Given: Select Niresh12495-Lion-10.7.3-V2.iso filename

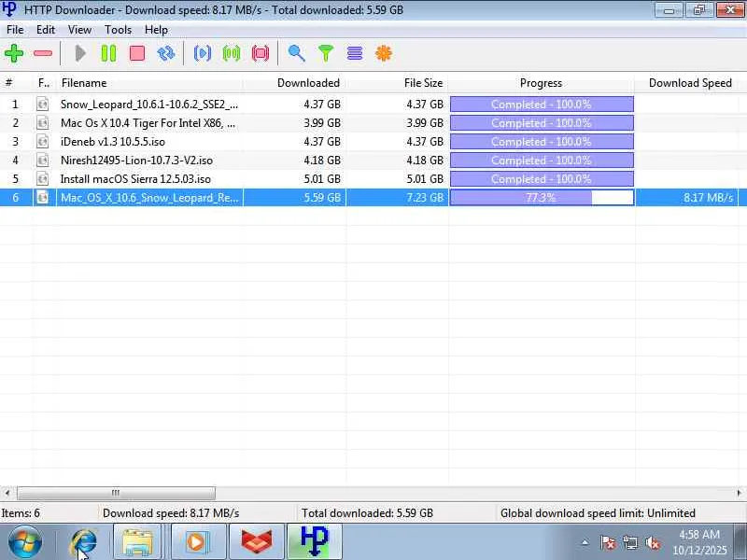Looking at the screenshot, I should click(x=136, y=161).
